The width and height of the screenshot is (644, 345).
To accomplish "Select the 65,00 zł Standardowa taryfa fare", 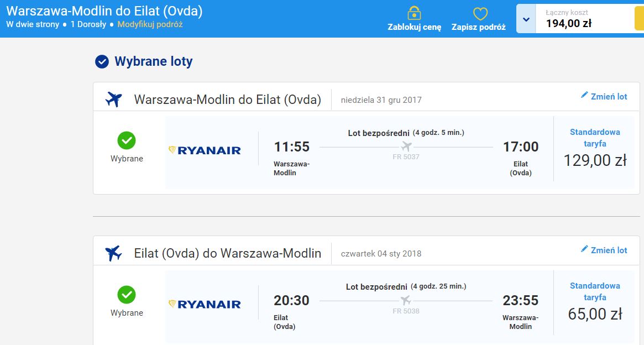I will point(595,302).
